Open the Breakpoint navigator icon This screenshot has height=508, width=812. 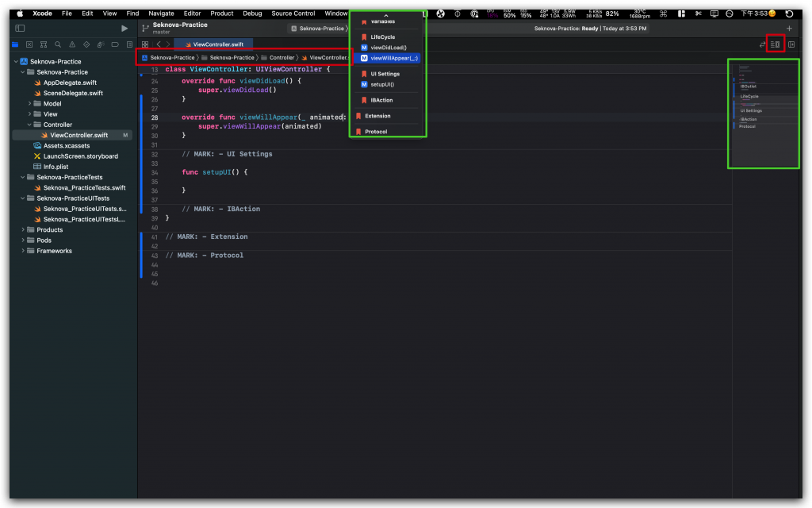pyautogui.click(x=115, y=44)
